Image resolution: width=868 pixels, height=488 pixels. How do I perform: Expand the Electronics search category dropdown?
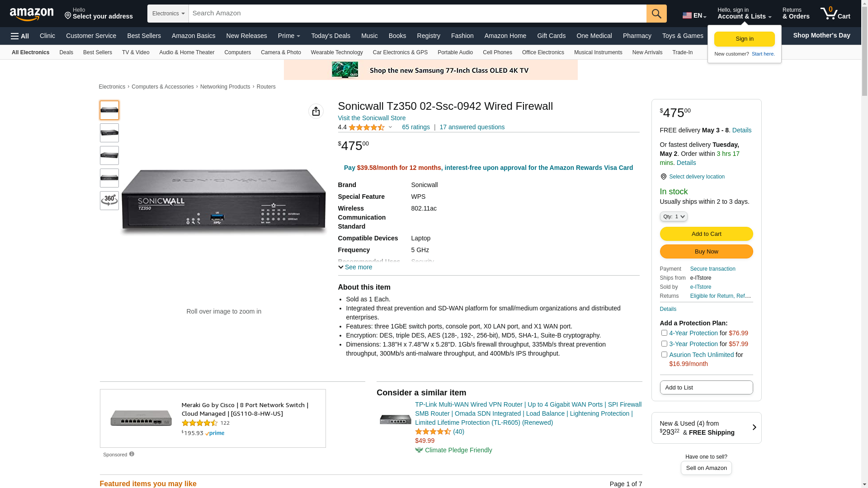pyautogui.click(x=168, y=14)
